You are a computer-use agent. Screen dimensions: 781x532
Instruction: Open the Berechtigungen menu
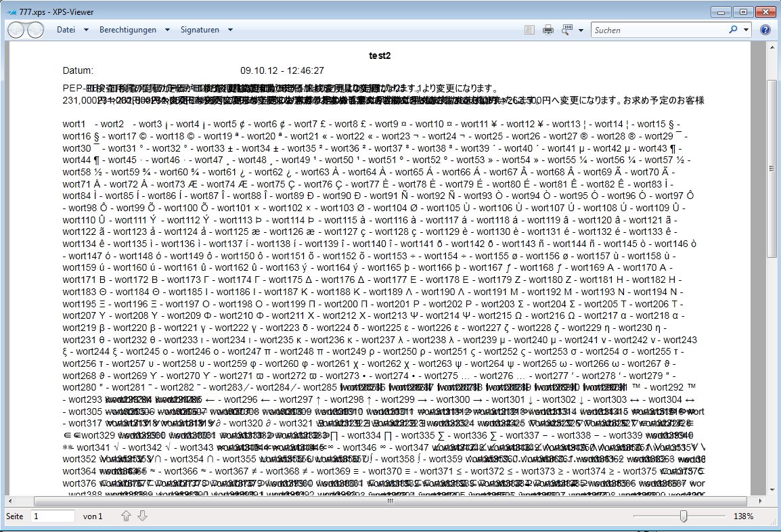pyautogui.click(x=127, y=30)
